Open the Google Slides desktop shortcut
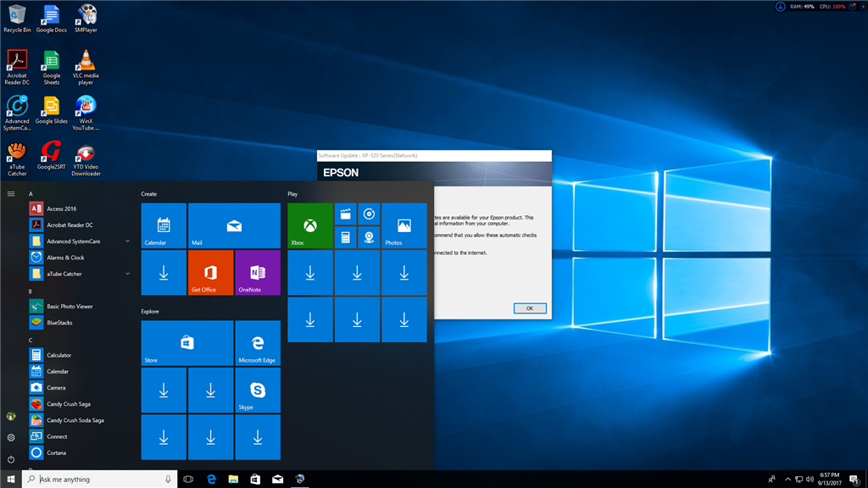 [x=52, y=110]
